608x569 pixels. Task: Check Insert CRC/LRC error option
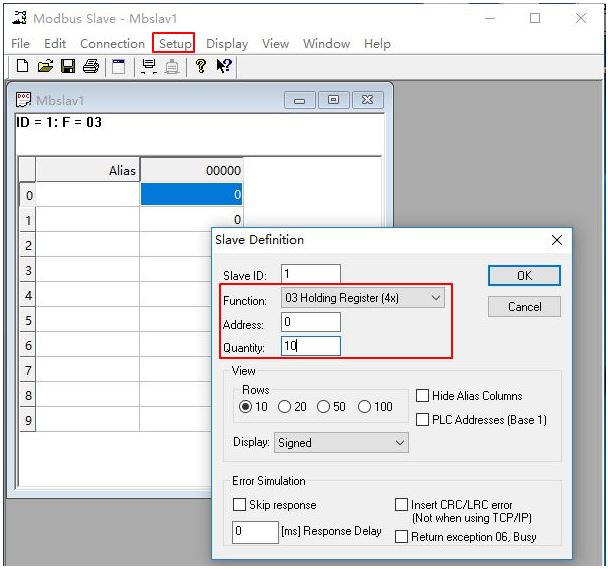click(x=401, y=505)
